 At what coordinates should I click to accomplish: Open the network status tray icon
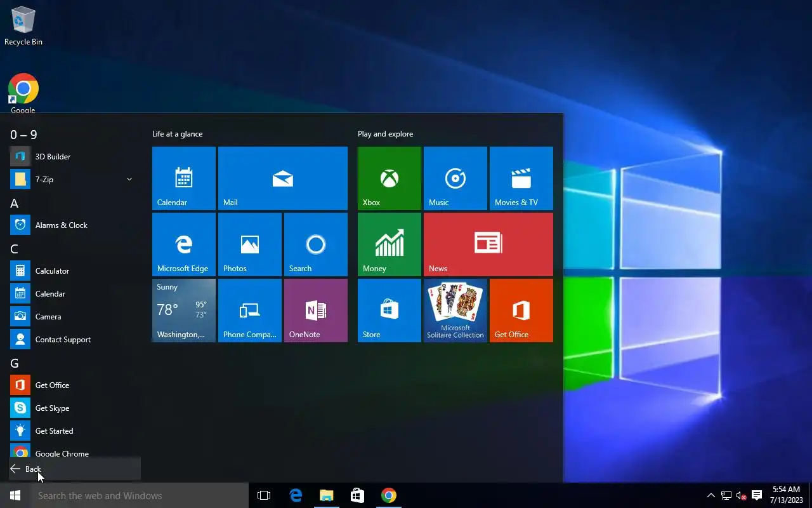(x=726, y=495)
